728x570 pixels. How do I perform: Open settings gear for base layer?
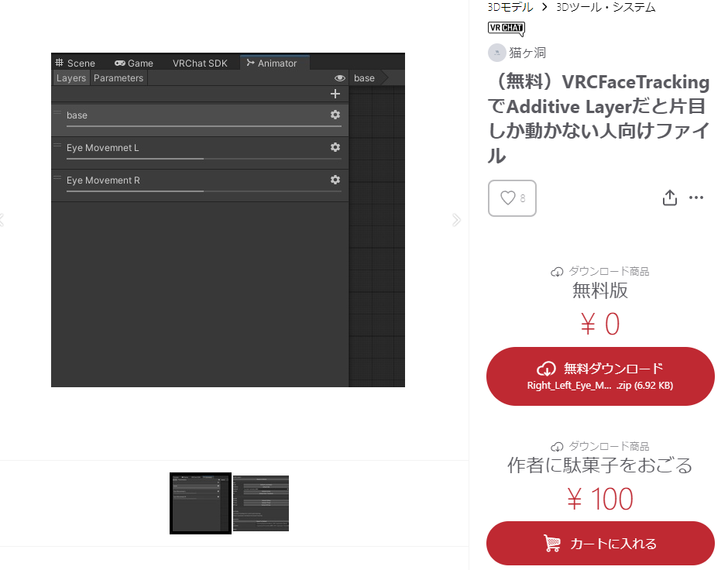pyautogui.click(x=335, y=115)
